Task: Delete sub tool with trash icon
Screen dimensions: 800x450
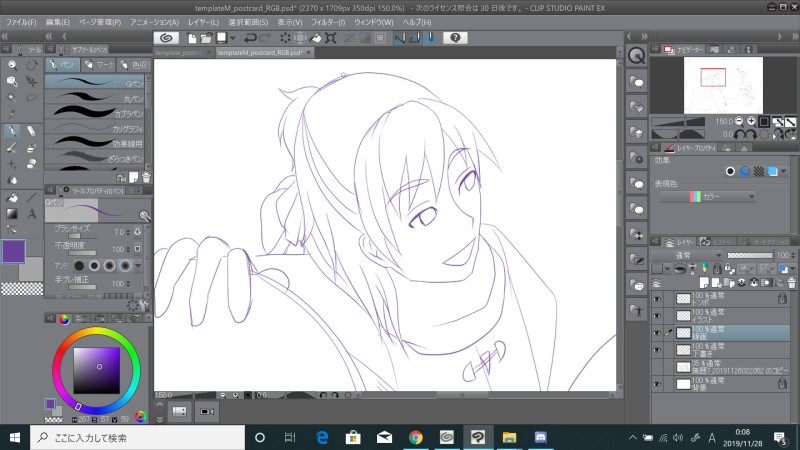Action: tap(146, 177)
